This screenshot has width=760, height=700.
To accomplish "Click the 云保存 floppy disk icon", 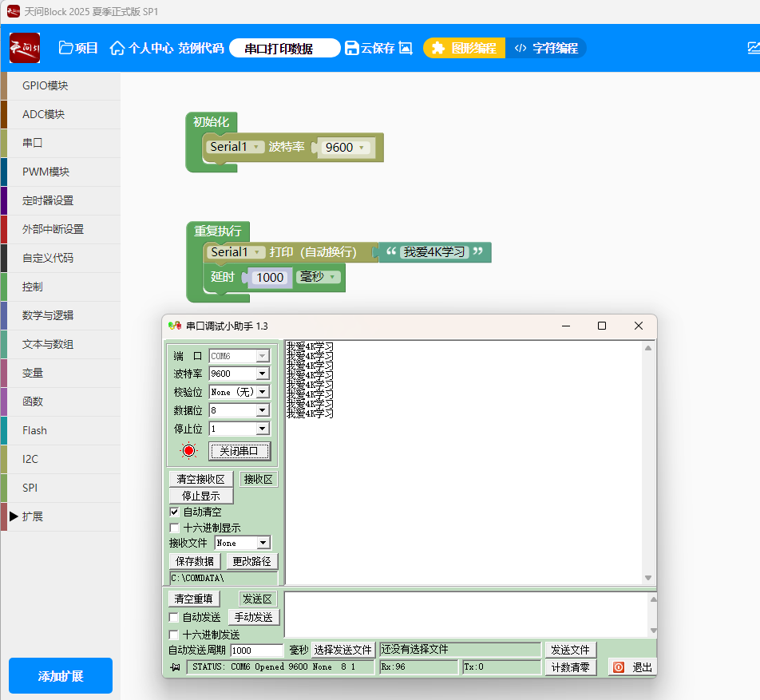I will point(352,48).
